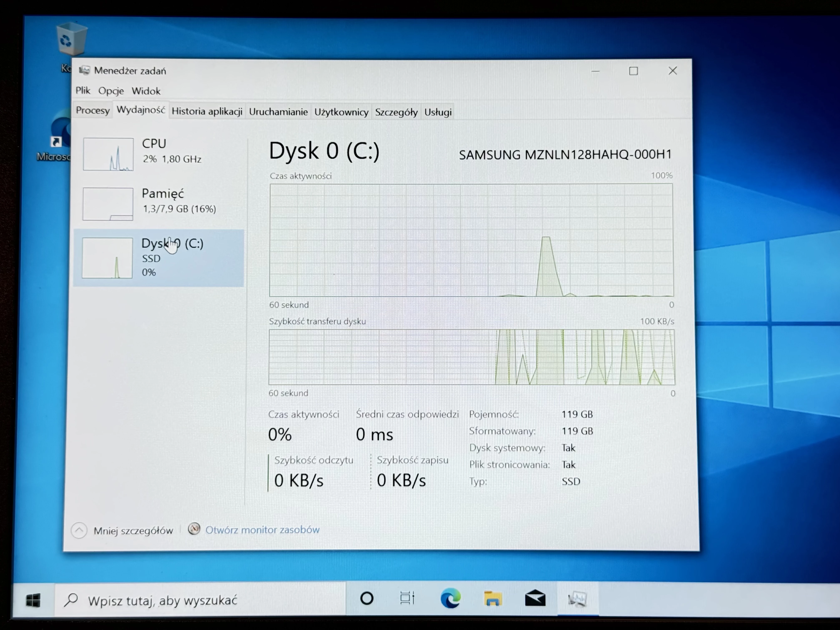Open the Opcje menu
Image resolution: width=840 pixels, height=630 pixels.
(111, 91)
